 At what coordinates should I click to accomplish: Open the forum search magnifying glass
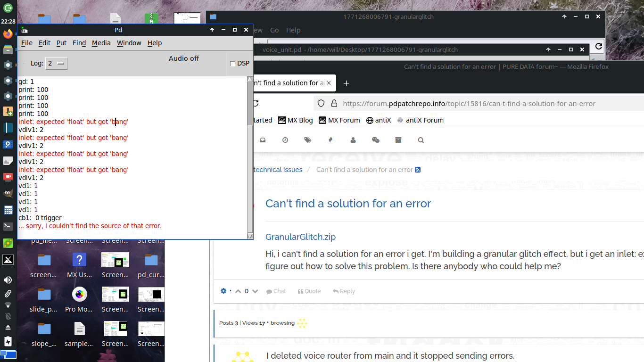421,140
